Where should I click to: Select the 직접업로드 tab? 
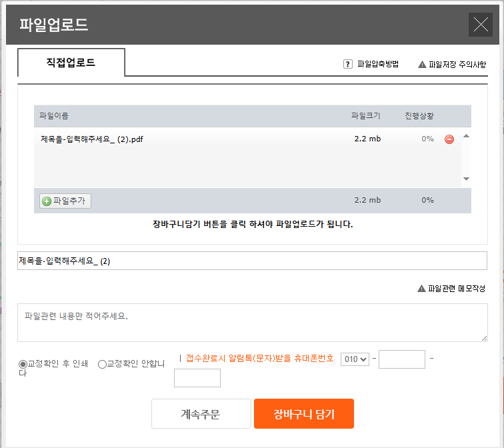71,63
